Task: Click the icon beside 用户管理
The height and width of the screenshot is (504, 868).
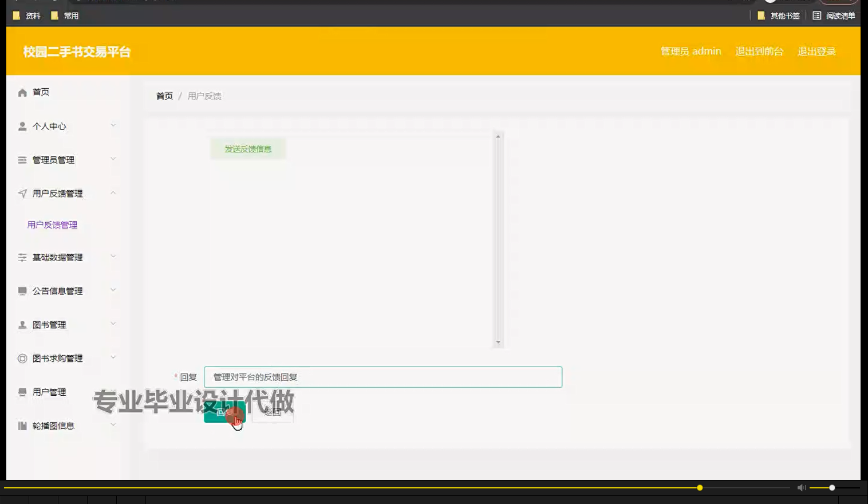Action: pos(22,392)
